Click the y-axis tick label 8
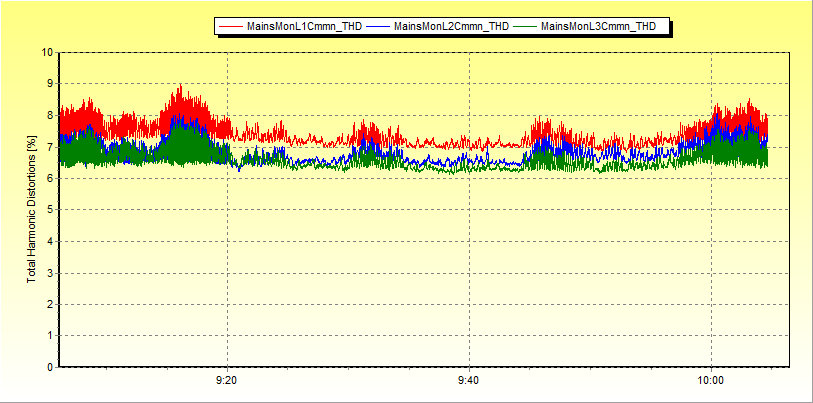Screen dimensions: 813x403 click(50, 116)
